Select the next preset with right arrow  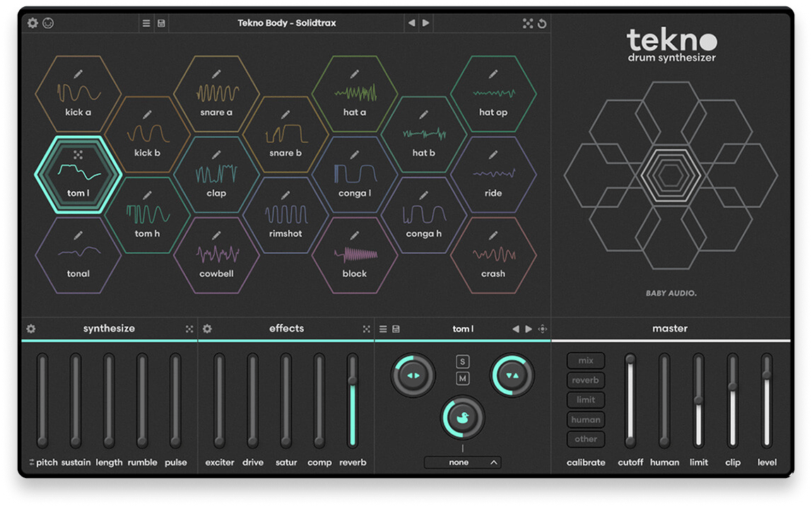click(425, 23)
